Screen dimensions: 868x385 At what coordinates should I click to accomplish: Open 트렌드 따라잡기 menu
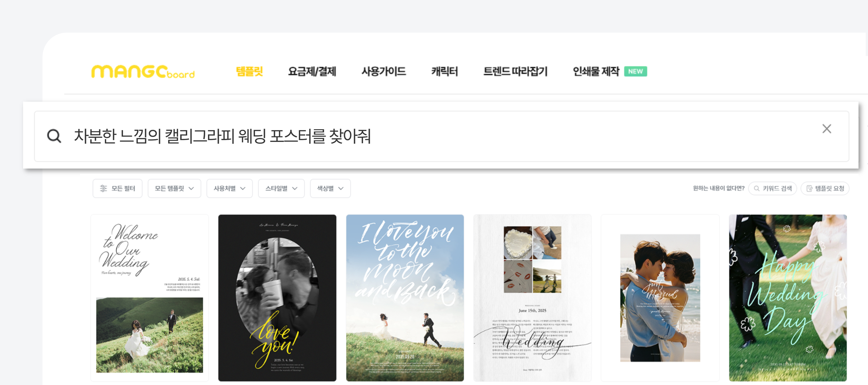point(515,71)
